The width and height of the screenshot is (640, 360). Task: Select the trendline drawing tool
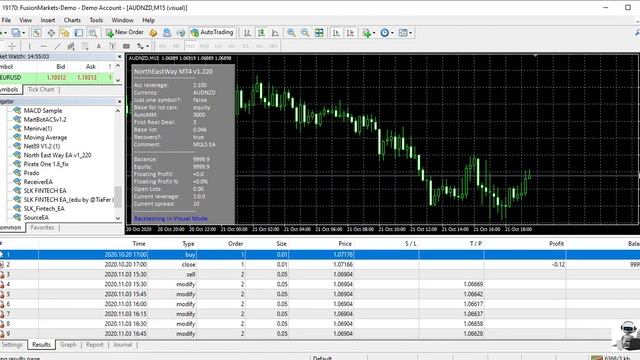[x=58, y=46]
